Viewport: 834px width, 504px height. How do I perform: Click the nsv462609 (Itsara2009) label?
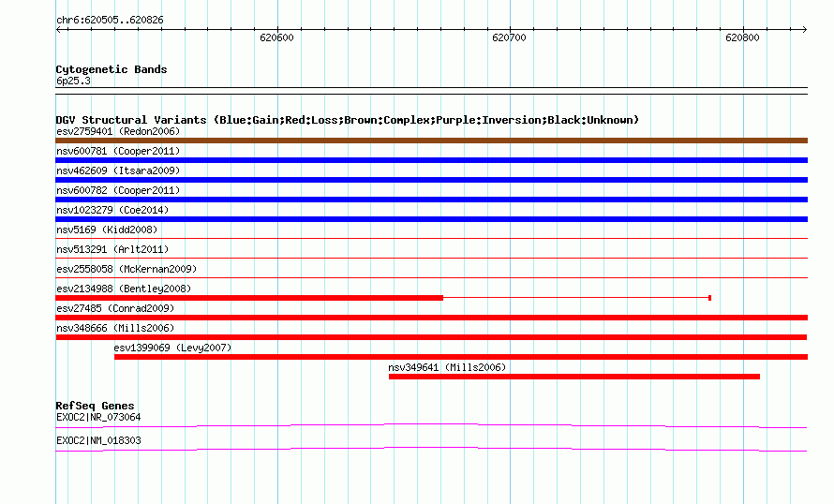tap(118, 170)
